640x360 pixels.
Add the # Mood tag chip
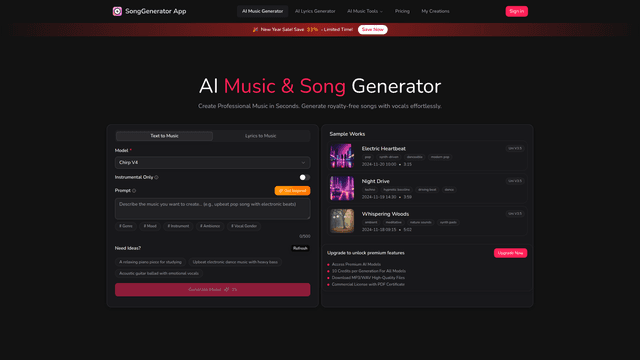(x=150, y=226)
